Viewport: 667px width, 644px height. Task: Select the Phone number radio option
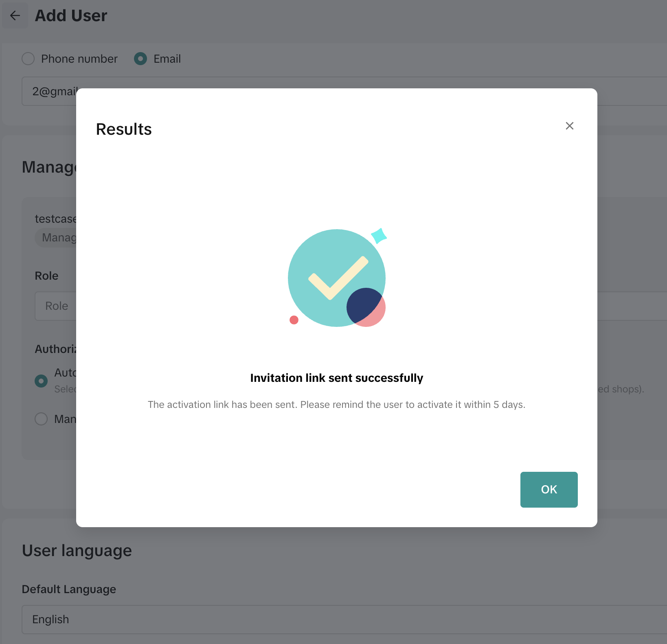pyautogui.click(x=28, y=59)
